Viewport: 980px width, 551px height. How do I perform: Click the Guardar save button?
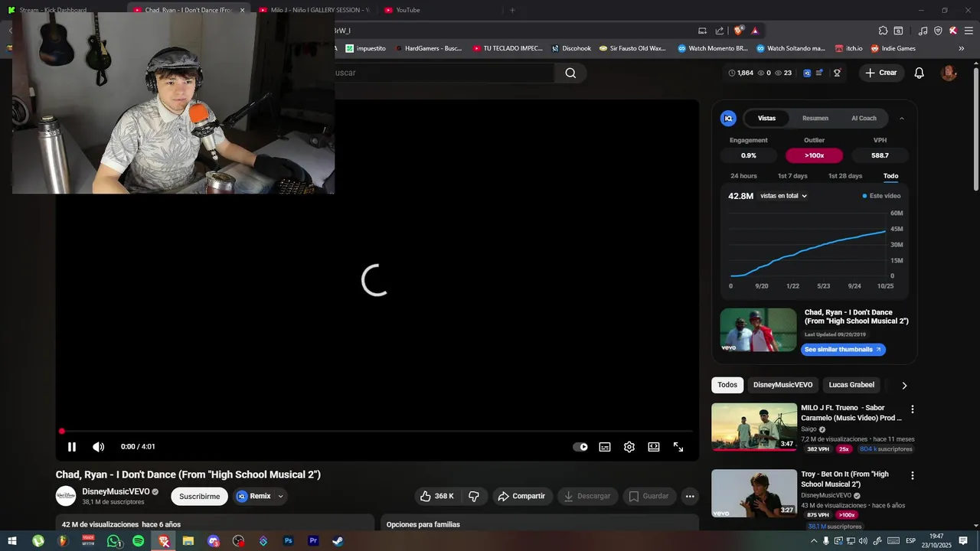[x=648, y=496]
